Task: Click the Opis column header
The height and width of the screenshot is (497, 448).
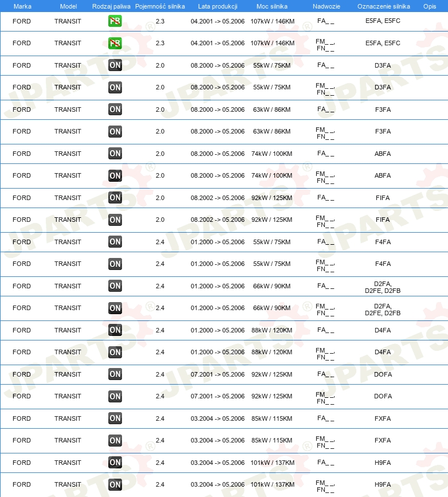Action: coord(430,6)
